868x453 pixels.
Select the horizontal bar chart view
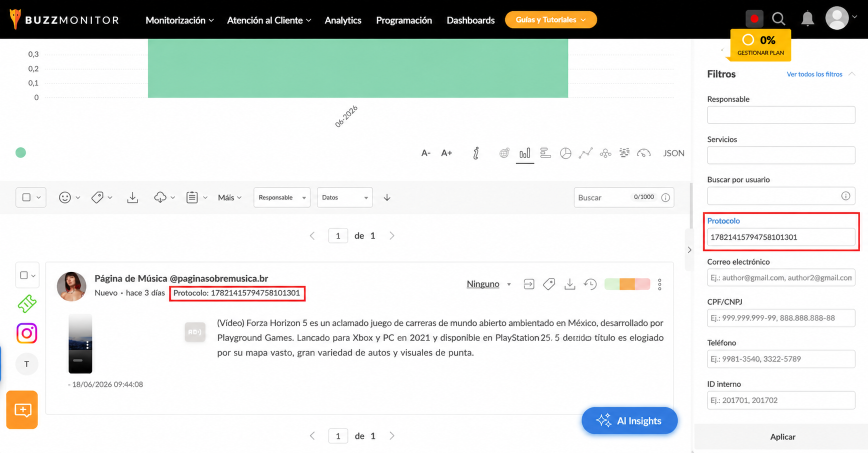point(545,153)
